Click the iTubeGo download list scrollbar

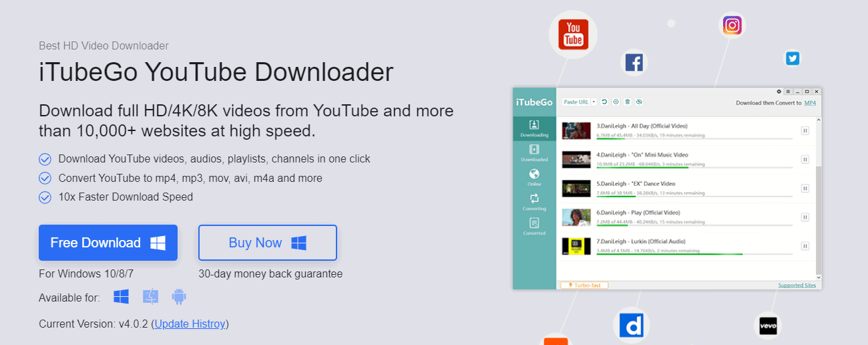click(819, 199)
